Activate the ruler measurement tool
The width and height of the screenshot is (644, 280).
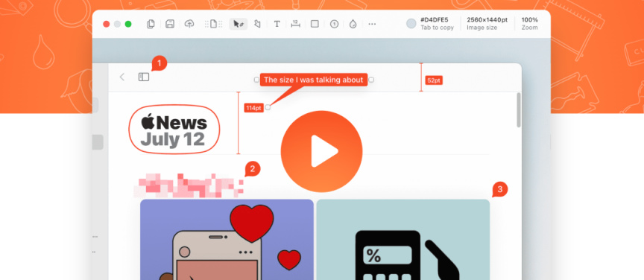(x=295, y=24)
